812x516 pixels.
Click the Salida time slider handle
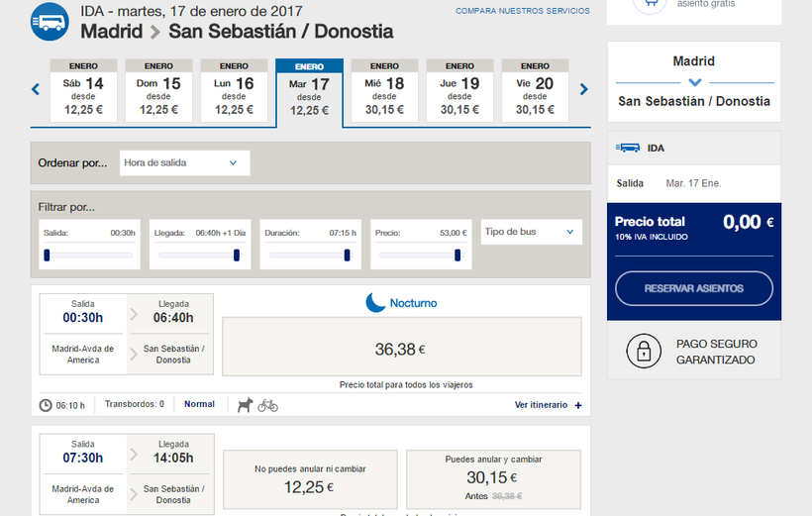pos(47,255)
